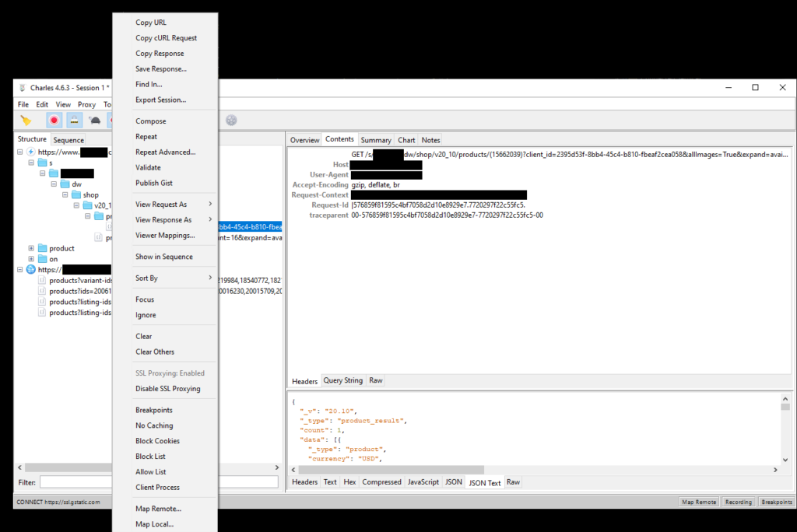This screenshot has height=532, width=797.
Task: Toggle the SSL Proxying padlock icon
Action: (x=74, y=121)
